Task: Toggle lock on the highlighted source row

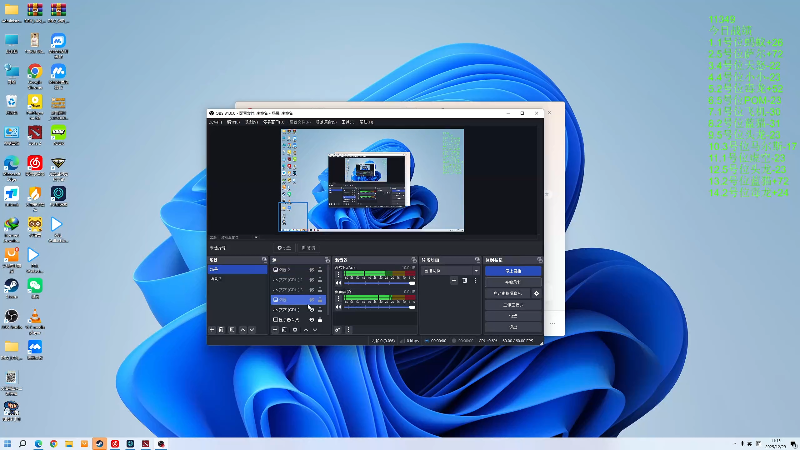Action: point(320,300)
